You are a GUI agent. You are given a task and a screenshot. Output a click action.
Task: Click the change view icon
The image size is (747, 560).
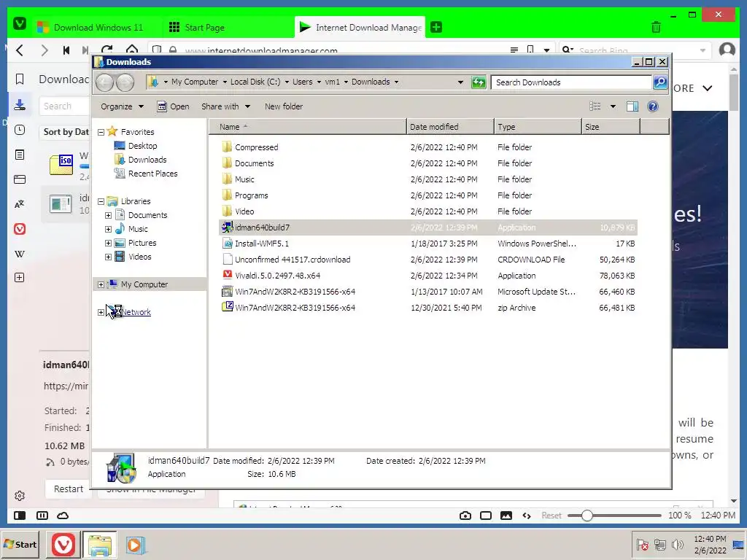[x=595, y=106]
